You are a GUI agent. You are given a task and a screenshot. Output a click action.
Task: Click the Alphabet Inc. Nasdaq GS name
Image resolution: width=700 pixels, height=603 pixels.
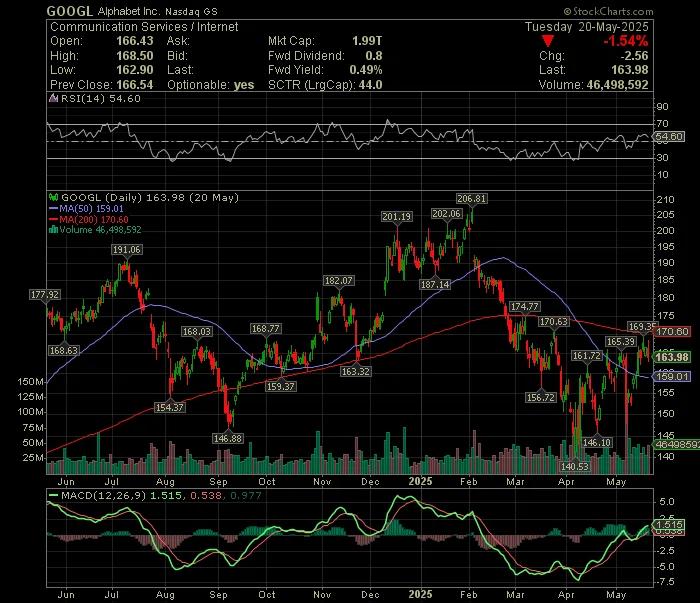click(x=158, y=12)
